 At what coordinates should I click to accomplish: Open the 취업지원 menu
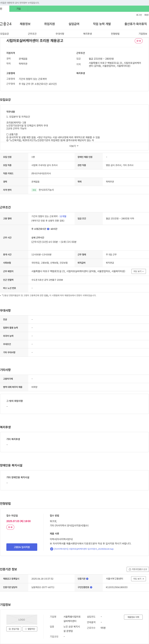click(50, 24)
